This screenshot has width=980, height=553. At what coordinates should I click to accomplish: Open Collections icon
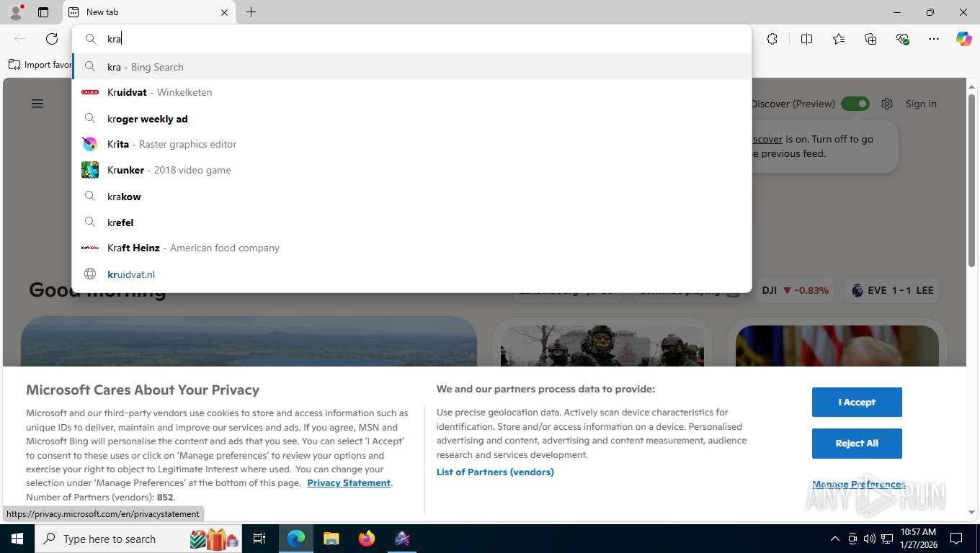[870, 39]
